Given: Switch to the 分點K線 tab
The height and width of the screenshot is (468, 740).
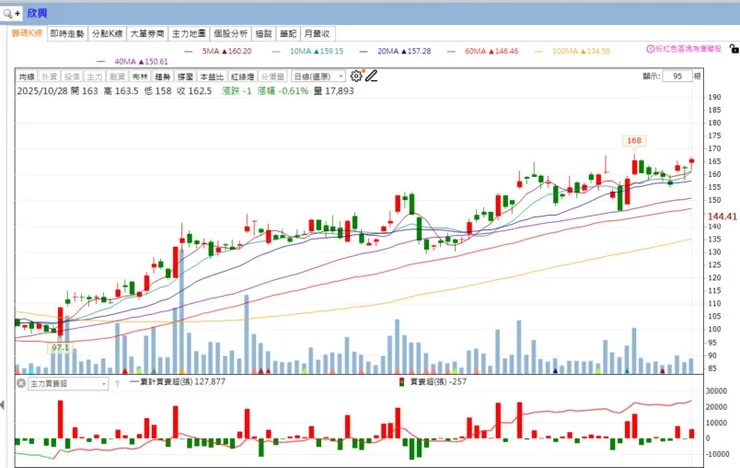Looking at the screenshot, I should [107, 33].
